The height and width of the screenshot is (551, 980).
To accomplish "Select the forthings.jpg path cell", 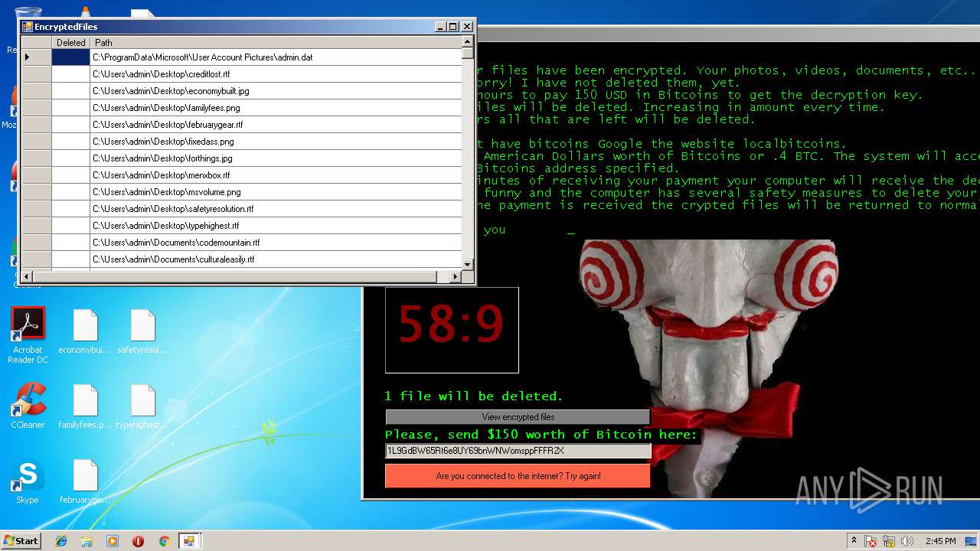I will point(276,158).
